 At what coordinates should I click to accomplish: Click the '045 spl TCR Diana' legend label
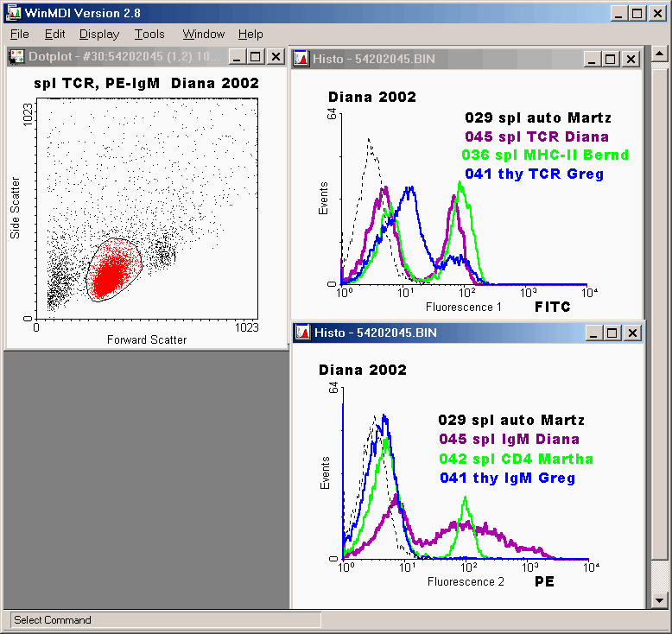(x=536, y=136)
